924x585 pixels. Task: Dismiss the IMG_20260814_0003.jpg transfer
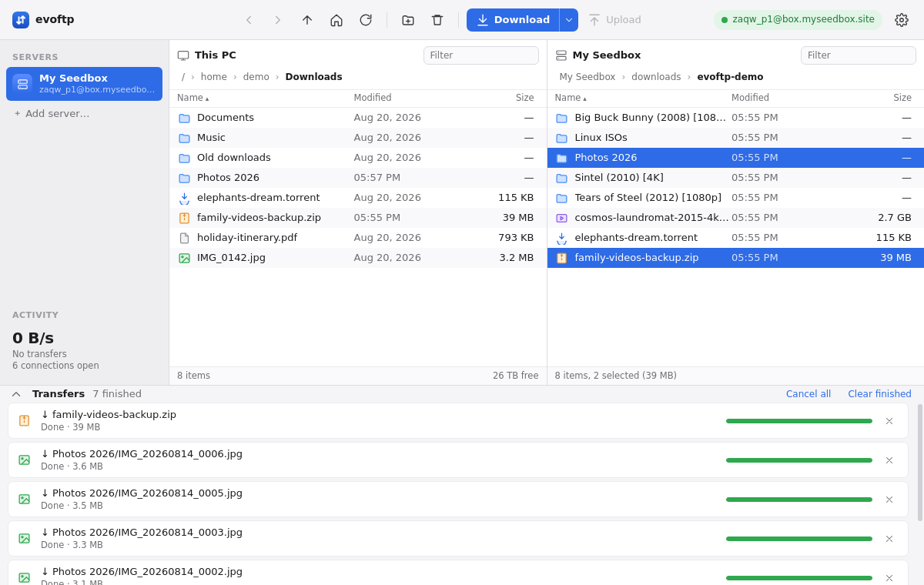[889, 539]
